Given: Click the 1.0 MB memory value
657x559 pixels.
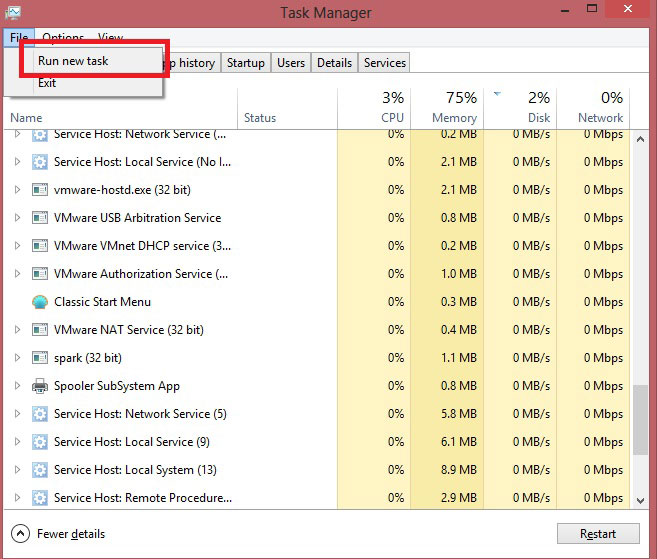Looking at the screenshot, I should tap(458, 274).
